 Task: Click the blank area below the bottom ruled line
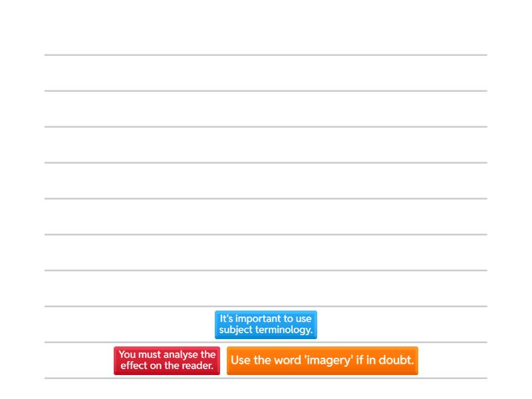(x=265, y=389)
